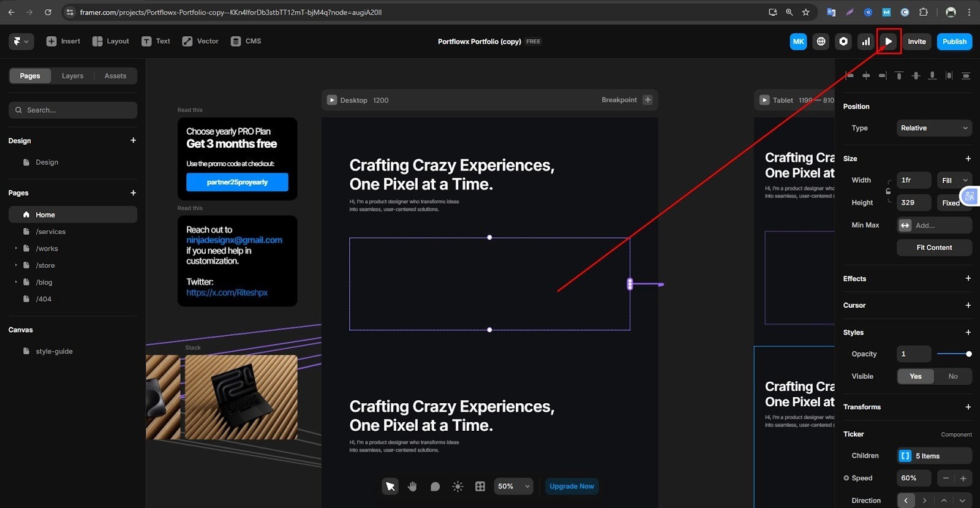Viewport: 980px width, 508px height.
Task: Click the Upgrade Now button
Action: (x=571, y=487)
